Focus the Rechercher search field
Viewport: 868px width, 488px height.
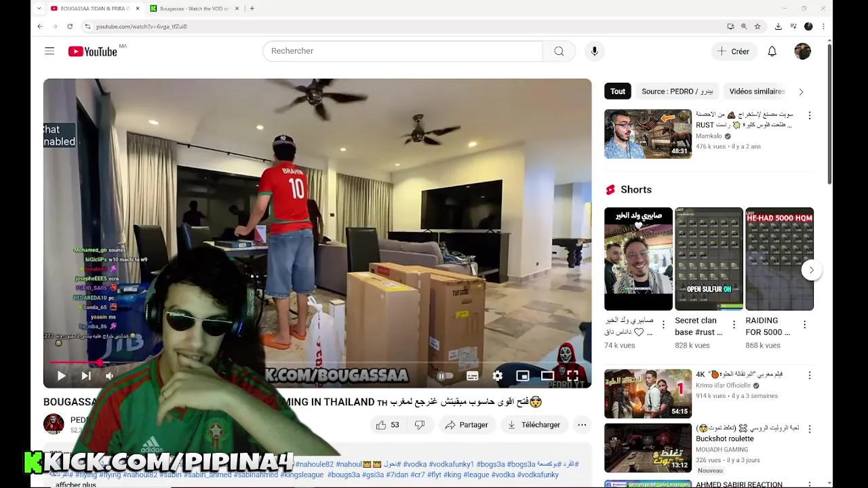(403, 51)
